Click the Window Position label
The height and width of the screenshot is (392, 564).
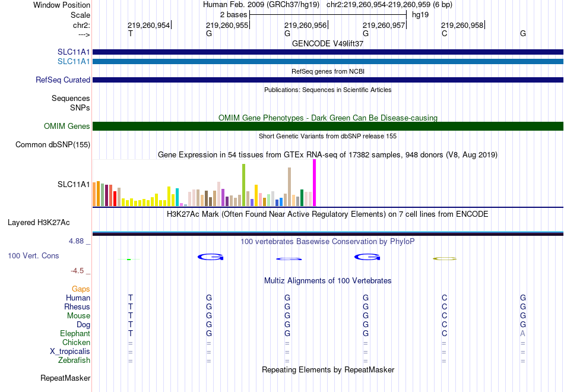point(62,5)
